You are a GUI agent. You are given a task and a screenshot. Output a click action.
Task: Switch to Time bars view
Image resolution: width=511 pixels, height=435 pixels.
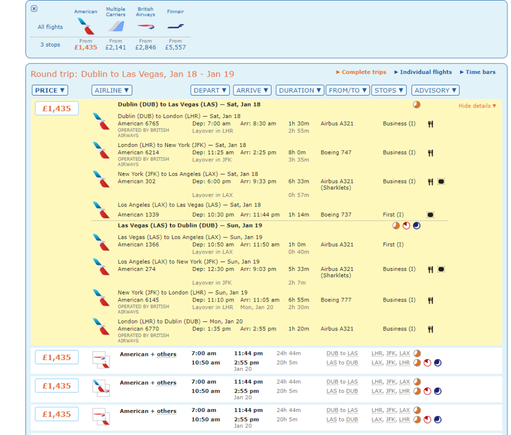click(x=478, y=72)
